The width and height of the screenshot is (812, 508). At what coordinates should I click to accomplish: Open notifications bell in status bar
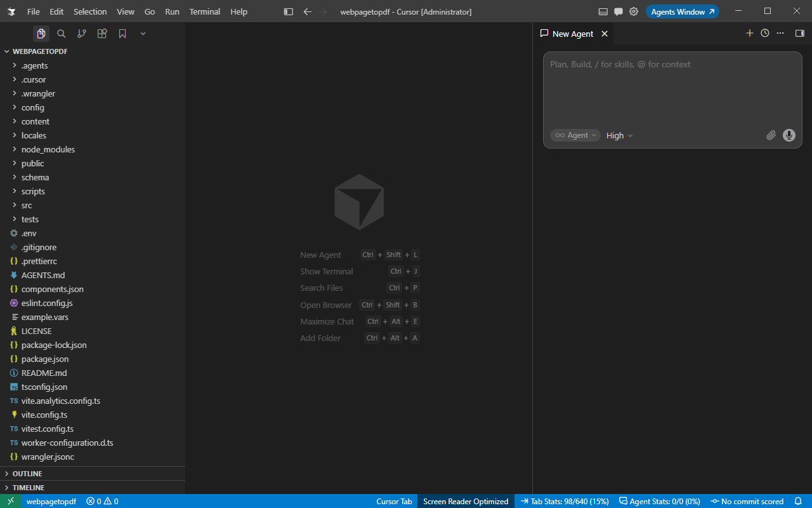pos(799,501)
